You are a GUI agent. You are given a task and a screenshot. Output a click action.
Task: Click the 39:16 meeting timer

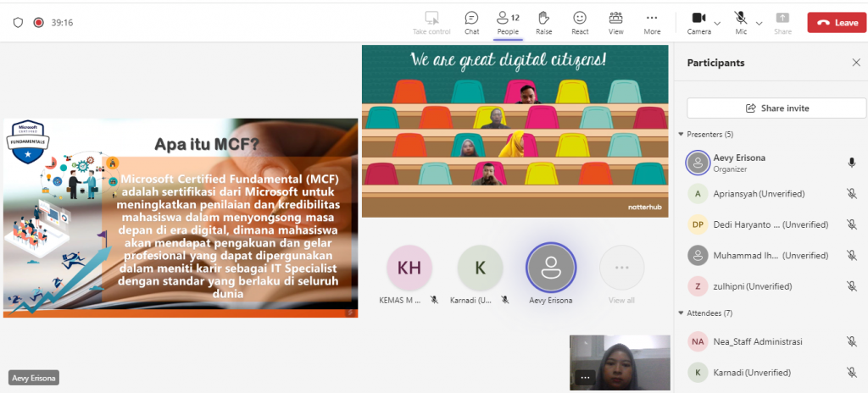pyautogui.click(x=62, y=23)
